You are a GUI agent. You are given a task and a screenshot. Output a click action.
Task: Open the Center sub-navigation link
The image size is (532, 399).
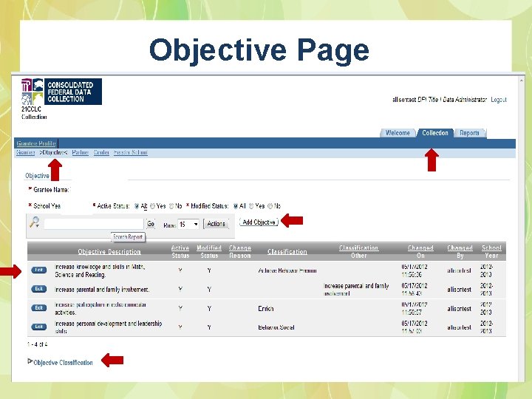pyautogui.click(x=101, y=153)
